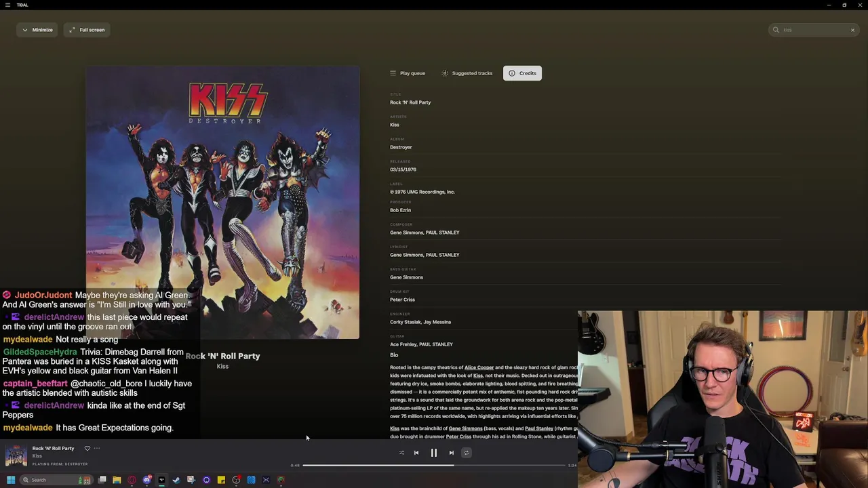Go back to previous track
The height and width of the screenshot is (488, 868).
click(416, 453)
